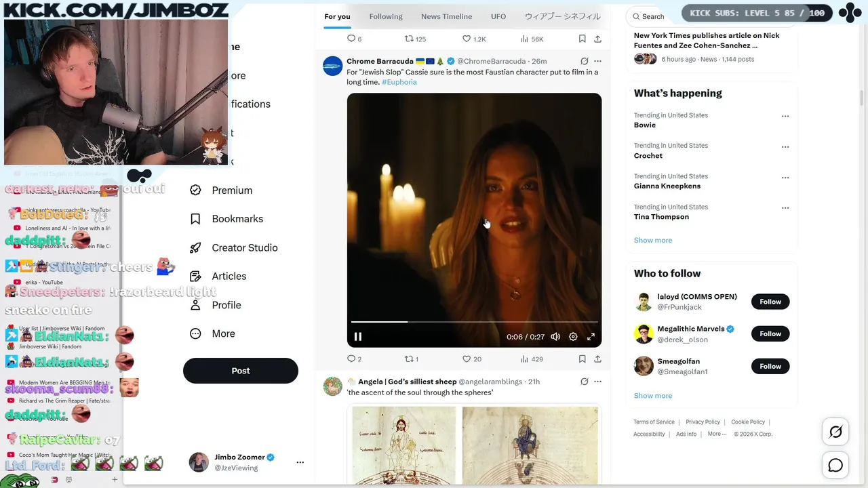868x488 pixels.
Task: View analytics showing 56K views
Action: (x=532, y=39)
